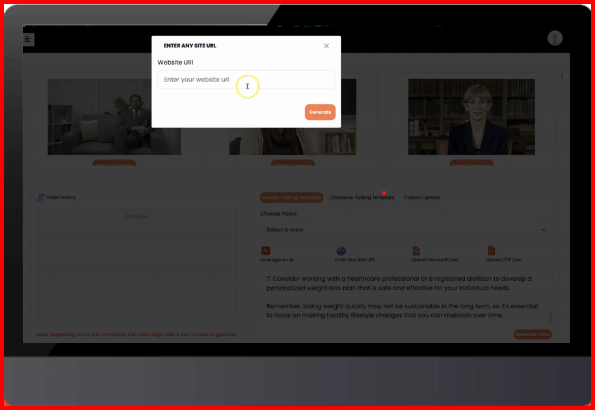Screen dimensions: 595x410
Task: Click the chevron arrow of voice dropdown
Action: 543,230
